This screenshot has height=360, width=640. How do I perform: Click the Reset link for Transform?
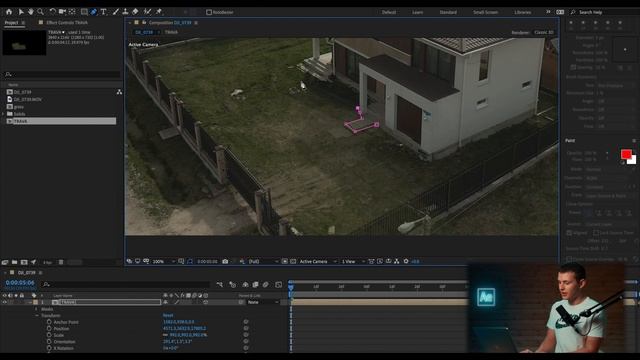coord(168,316)
